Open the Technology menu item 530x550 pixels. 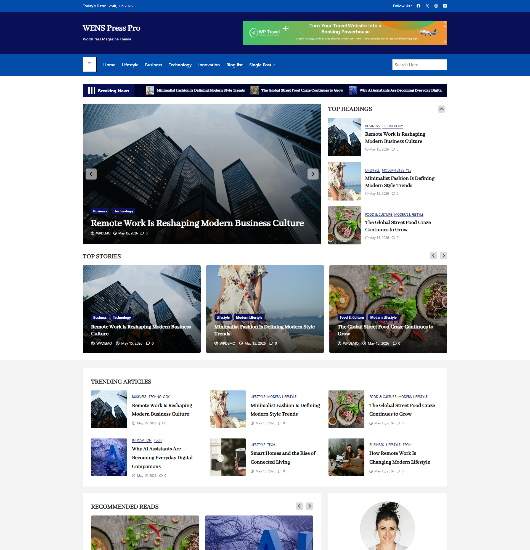coord(180,65)
